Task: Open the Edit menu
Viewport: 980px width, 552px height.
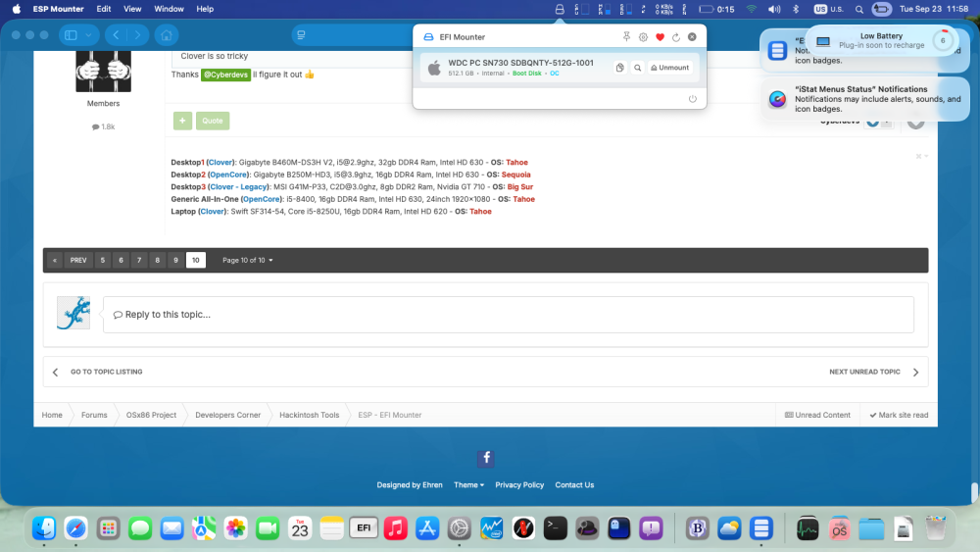Action: (x=104, y=9)
